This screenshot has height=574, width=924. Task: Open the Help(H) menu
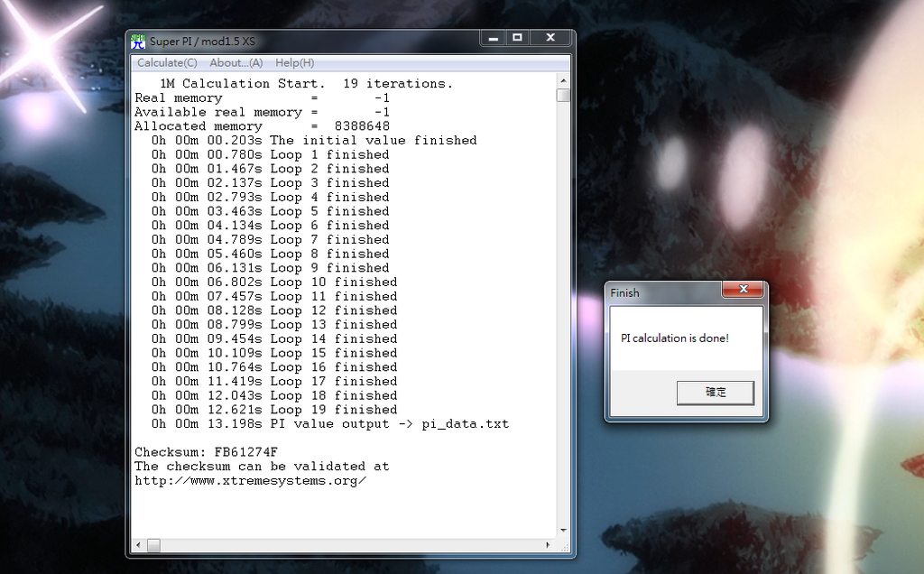click(295, 63)
